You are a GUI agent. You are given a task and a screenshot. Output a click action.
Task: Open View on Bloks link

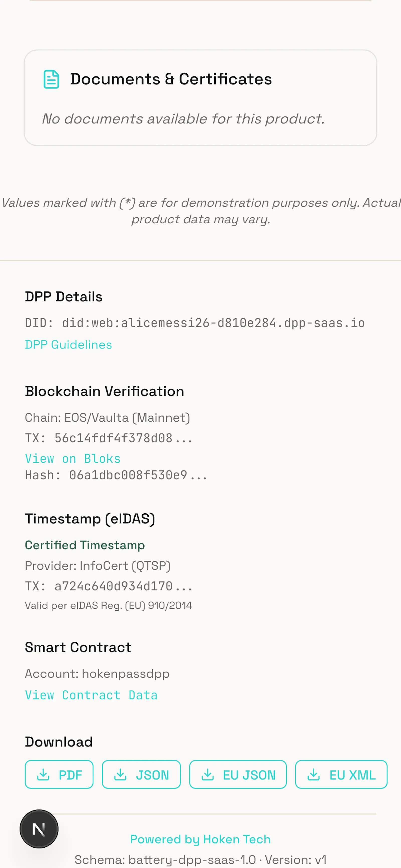coord(73,459)
